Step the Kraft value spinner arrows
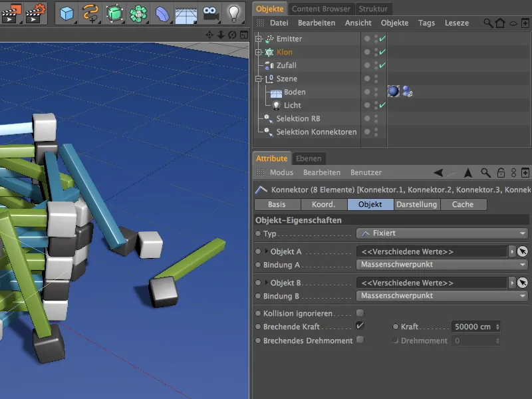This screenshot has height=399, width=532. 497,327
